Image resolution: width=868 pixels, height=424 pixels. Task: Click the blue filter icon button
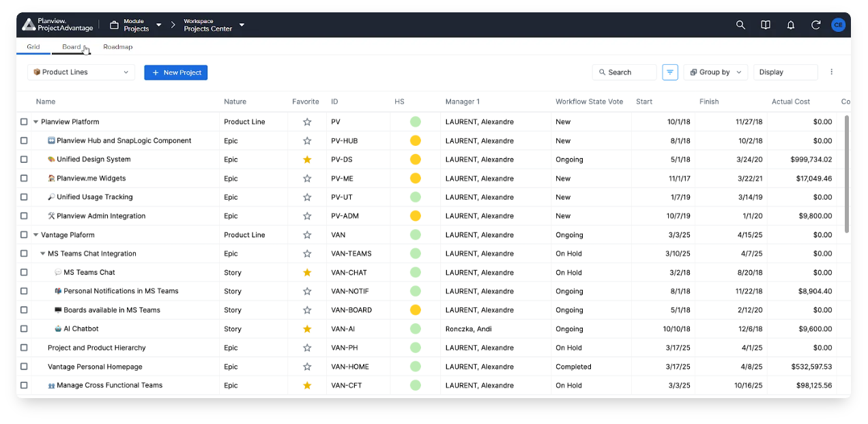(x=670, y=72)
